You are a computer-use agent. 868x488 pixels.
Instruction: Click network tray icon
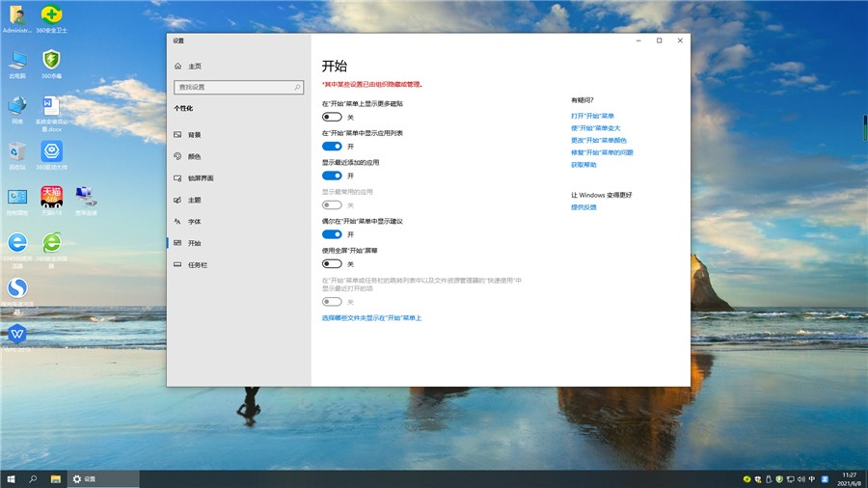tap(791, 479)
